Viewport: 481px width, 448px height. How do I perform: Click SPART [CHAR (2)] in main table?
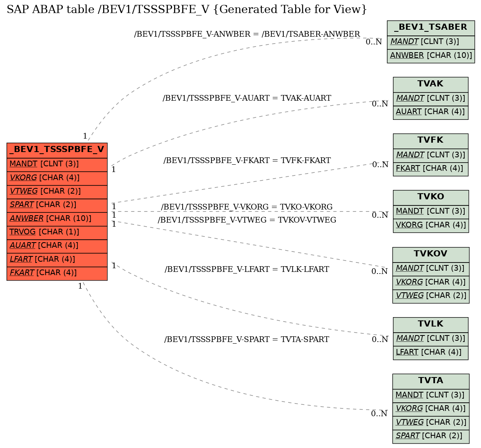click(57, 205)
